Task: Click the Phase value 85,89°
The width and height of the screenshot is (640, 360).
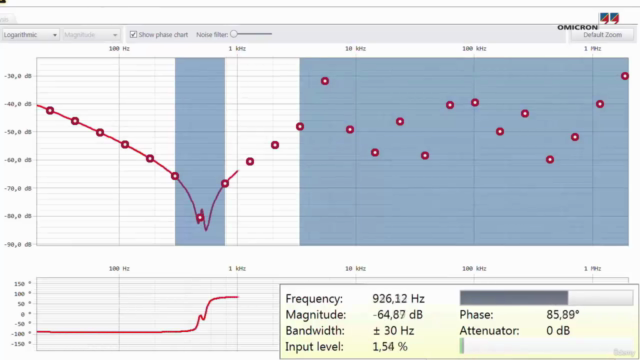Action: (x=562, y=315)
